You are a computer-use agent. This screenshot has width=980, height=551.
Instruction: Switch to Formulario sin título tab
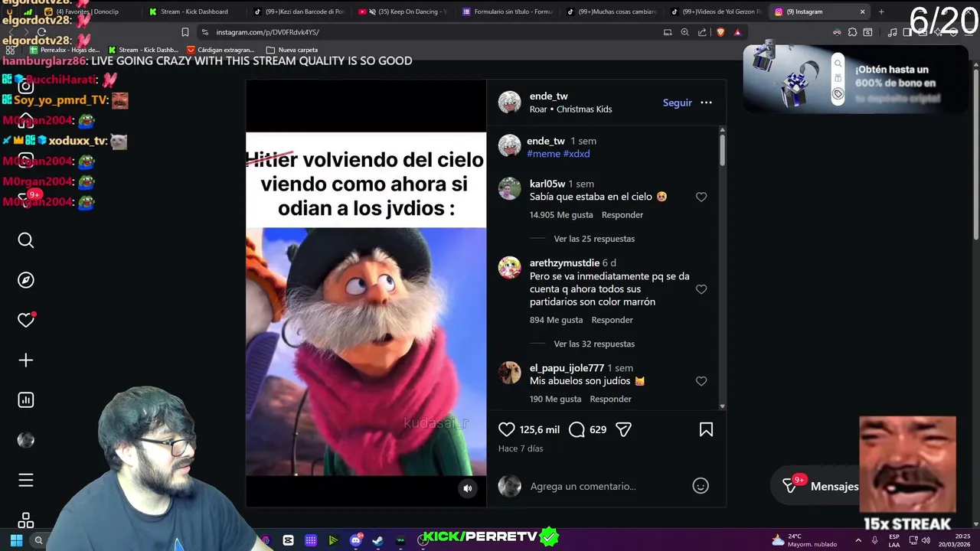[508, 11]
